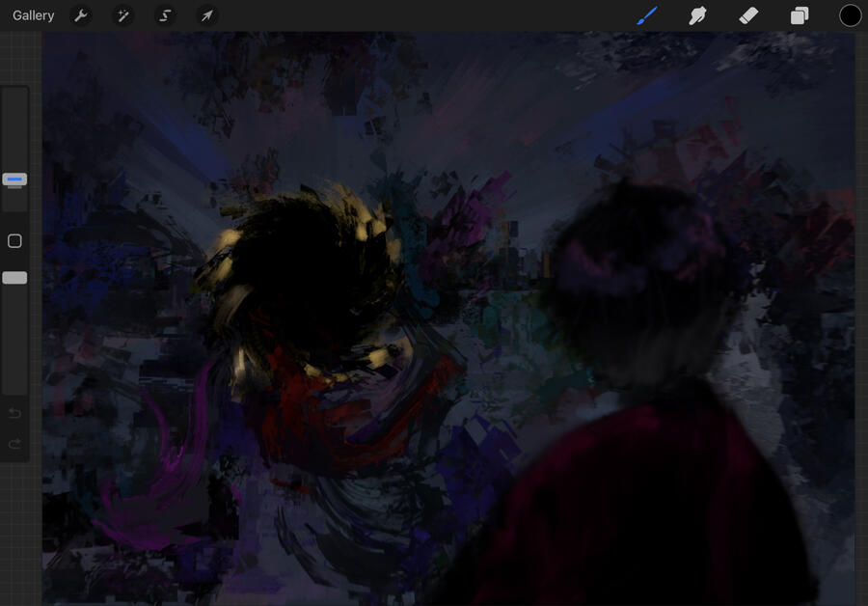Open the Adjustments magic wand menu

[123, 15]
